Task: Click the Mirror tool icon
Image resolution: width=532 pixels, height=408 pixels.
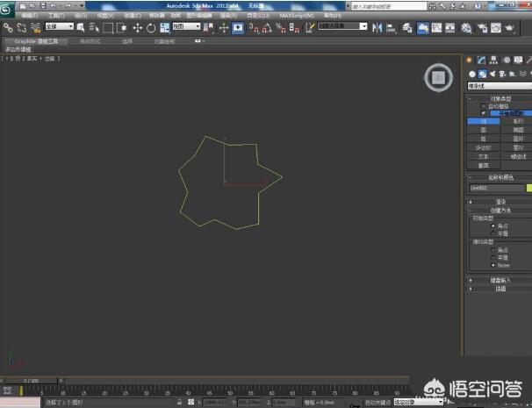Action: 377,28
